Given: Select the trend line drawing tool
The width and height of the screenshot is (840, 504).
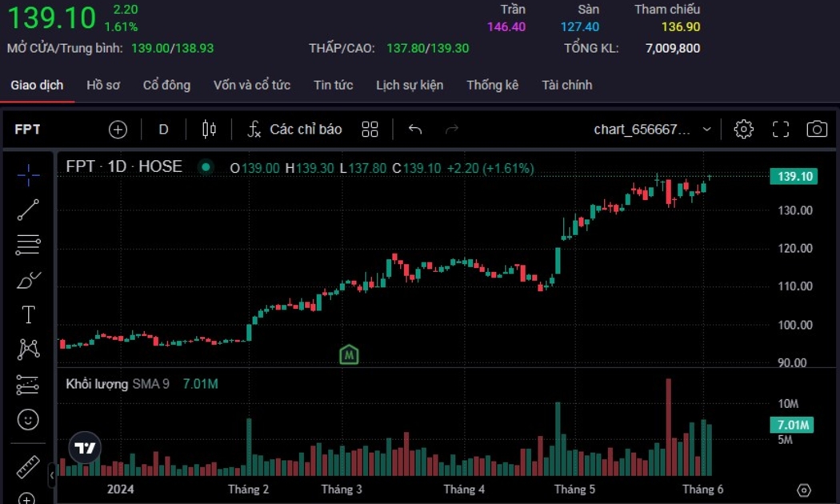Looking at the screenshot, I should tap(28, 210).
